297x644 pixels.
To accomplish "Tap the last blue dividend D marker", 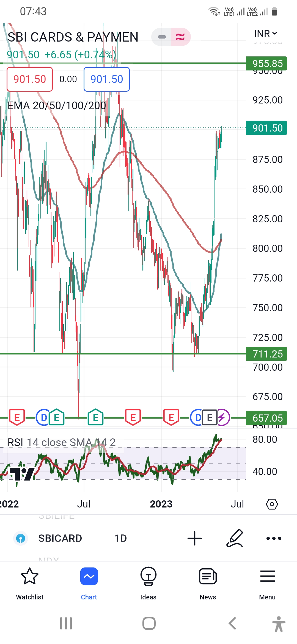I will point(197,417).
